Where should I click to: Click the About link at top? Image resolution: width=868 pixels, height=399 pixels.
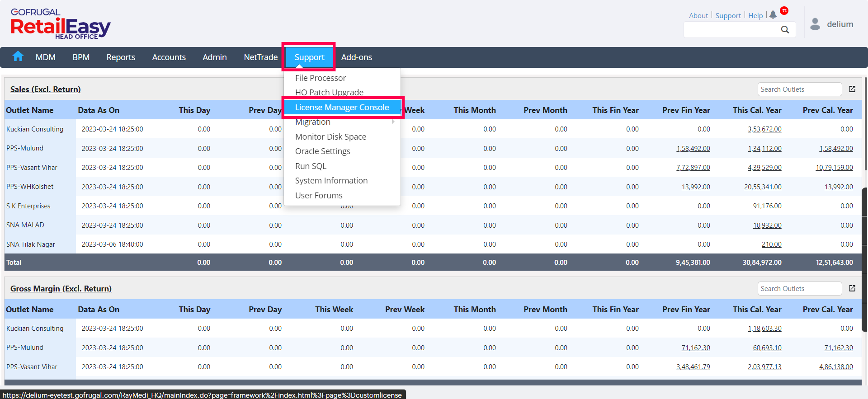(698, 16)
